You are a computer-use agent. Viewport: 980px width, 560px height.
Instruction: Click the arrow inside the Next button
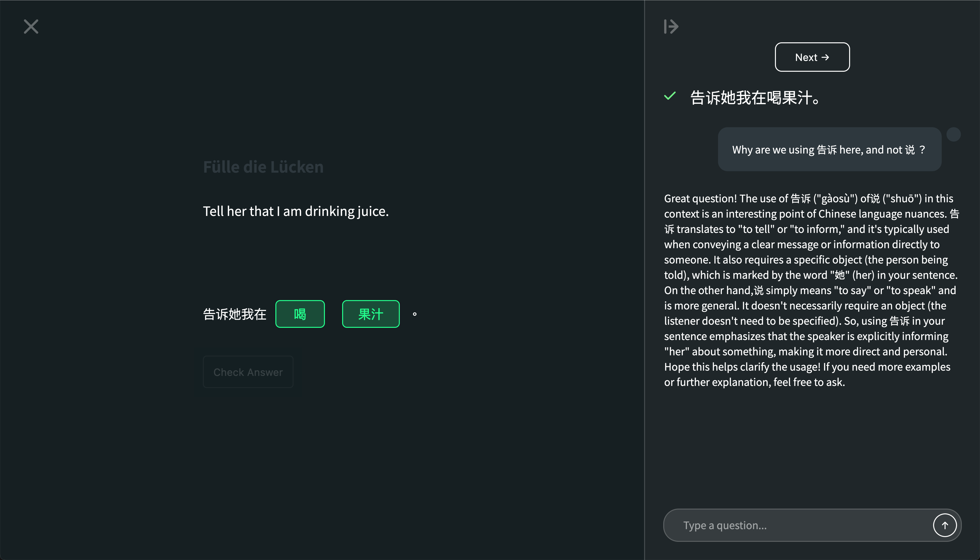[x=825, y=57]
